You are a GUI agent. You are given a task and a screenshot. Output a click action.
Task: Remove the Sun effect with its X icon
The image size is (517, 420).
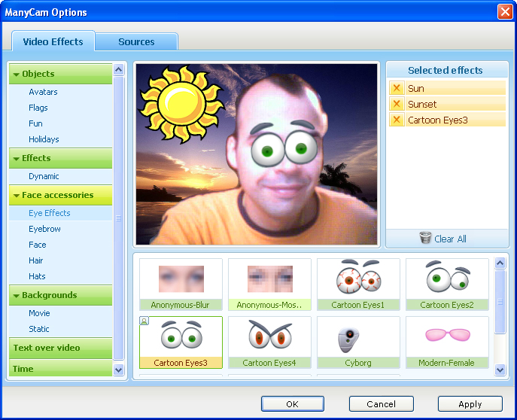(x=397, y=88)
